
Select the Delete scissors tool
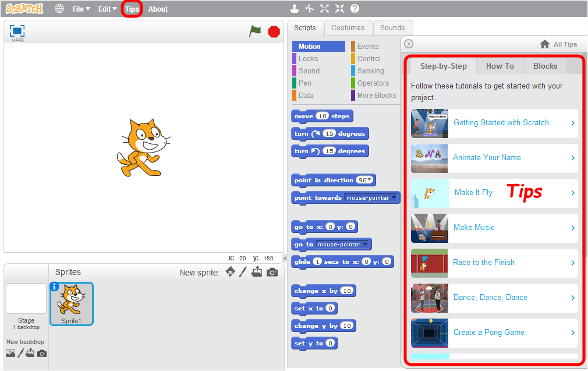(310, 8)
